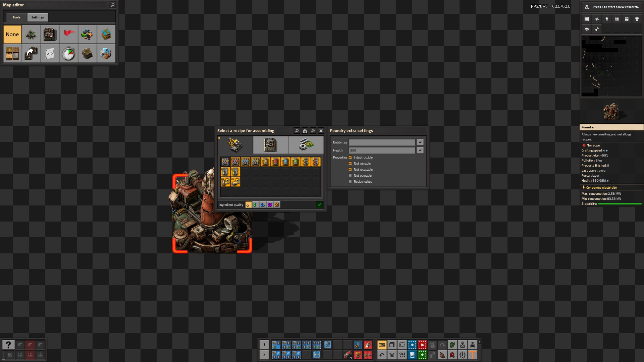Select the decoratives plant editor tool
Image resolution: width=644 pixels, height=362 pixels.
(31, 34)
